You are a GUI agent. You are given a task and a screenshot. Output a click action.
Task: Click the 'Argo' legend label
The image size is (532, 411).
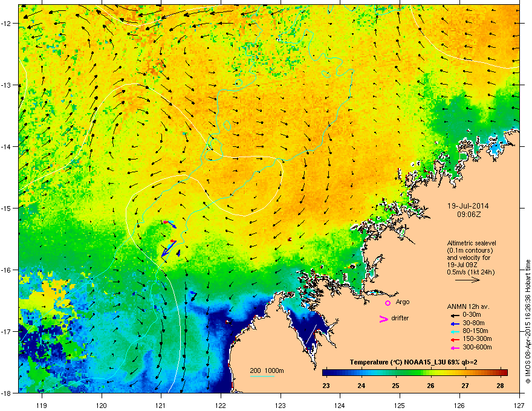[403, 302]
